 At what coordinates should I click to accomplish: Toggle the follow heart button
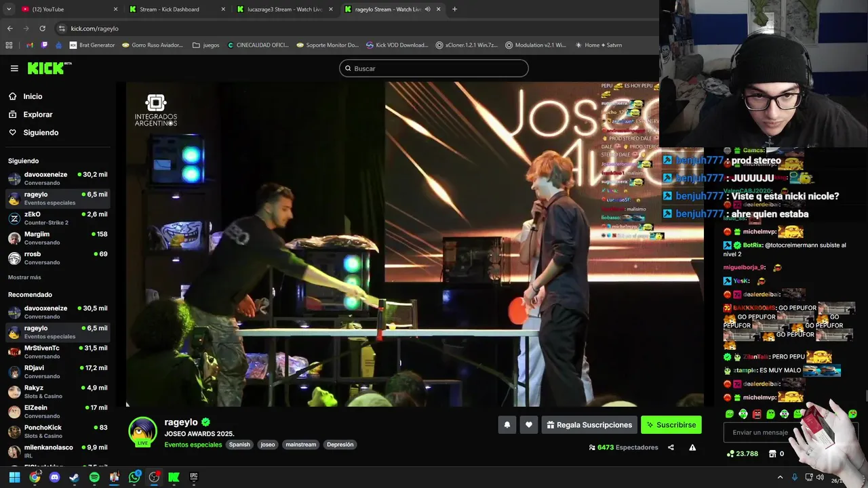click(x=529, y=425)
